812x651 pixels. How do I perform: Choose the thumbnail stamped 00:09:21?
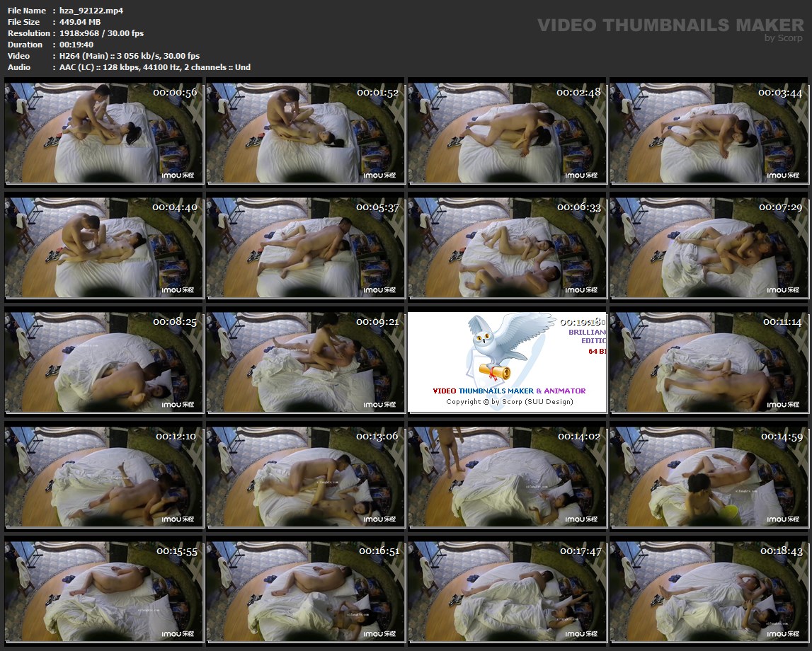305,362
